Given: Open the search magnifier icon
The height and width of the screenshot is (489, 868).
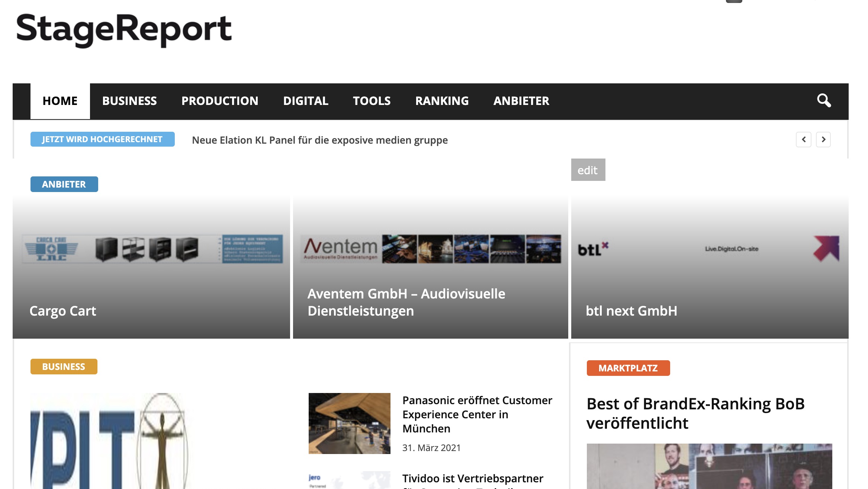Looking at the screenshot, I should pos(824,100).
